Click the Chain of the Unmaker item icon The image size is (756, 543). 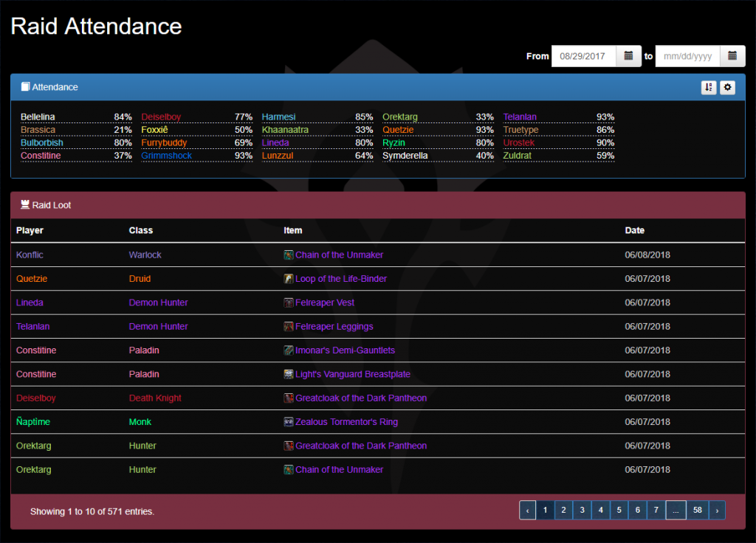click(286, 255)
